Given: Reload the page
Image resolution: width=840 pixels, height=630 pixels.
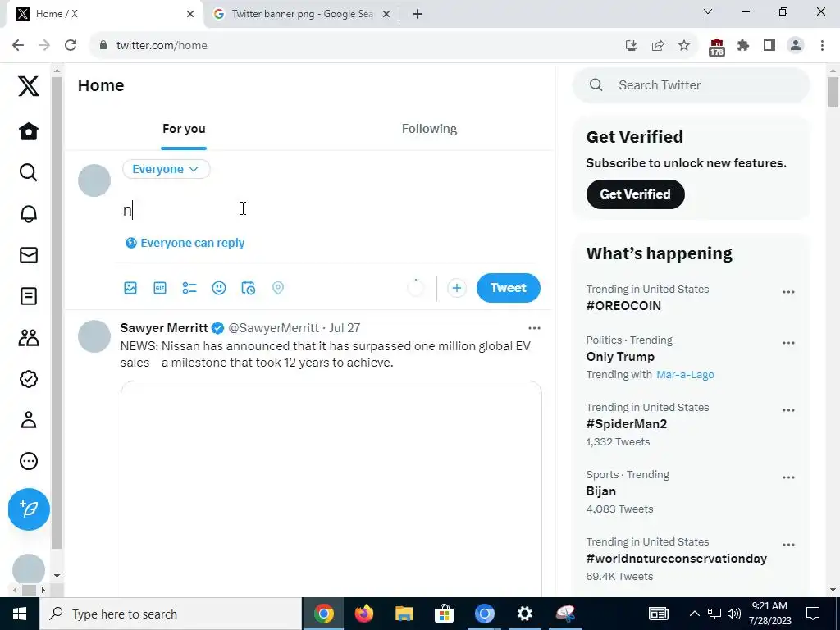Looking at the screenshot, I should point(71,46).
